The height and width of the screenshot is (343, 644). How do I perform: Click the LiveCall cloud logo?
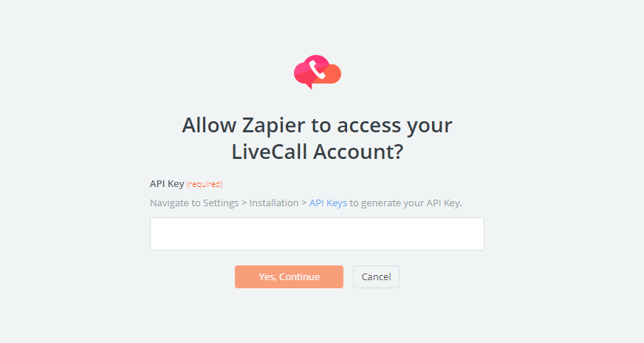pyautogui.click(x=318, y=72)
